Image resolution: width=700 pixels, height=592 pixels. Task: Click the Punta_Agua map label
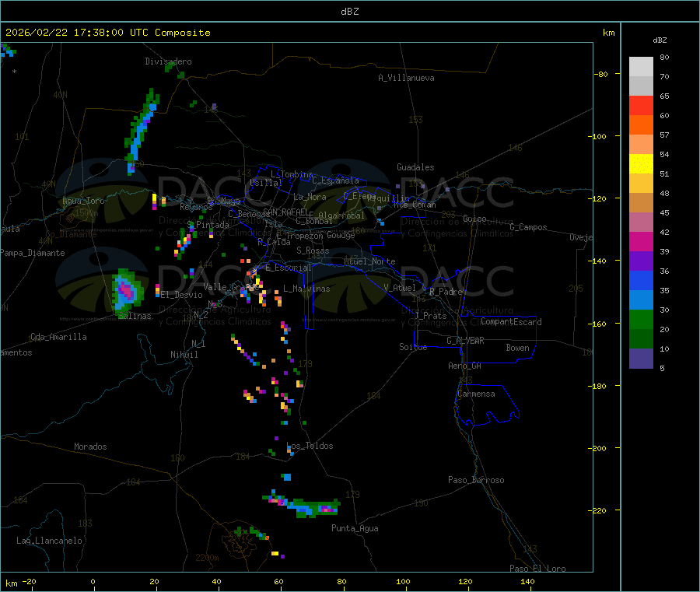point(355,528)
